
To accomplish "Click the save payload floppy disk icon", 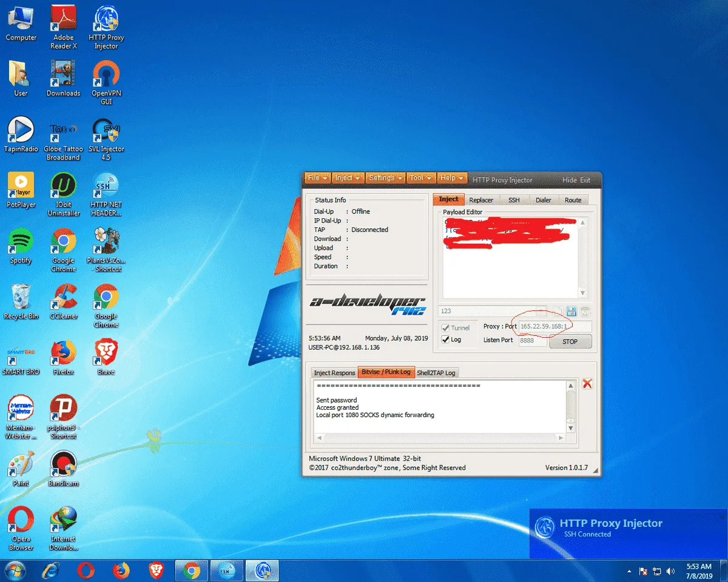I will [571, 312].
